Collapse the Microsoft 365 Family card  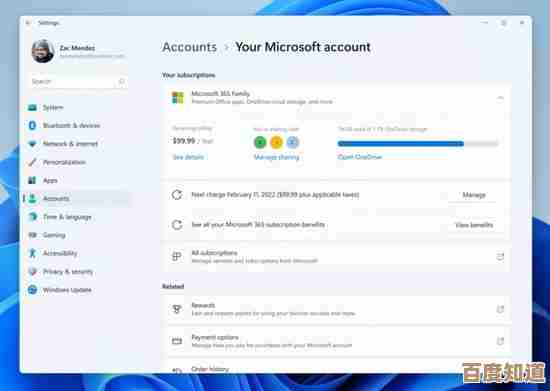click(x=500, y=98)
